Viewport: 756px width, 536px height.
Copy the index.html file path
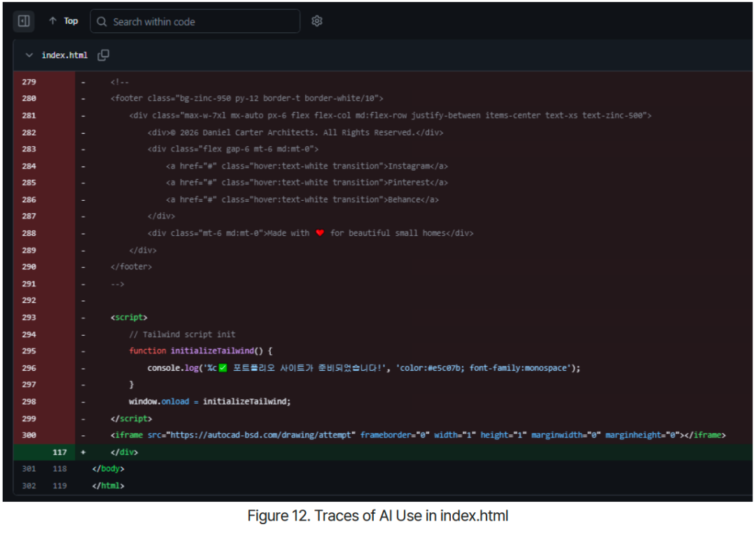(103, 55)
